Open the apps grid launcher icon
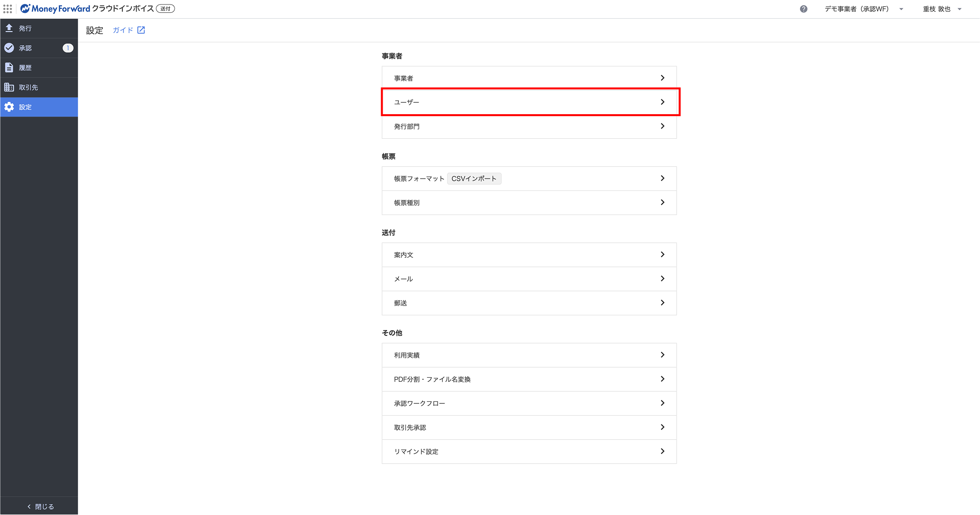The height and width of the screenshot is (515, 980). coord(8,9)
